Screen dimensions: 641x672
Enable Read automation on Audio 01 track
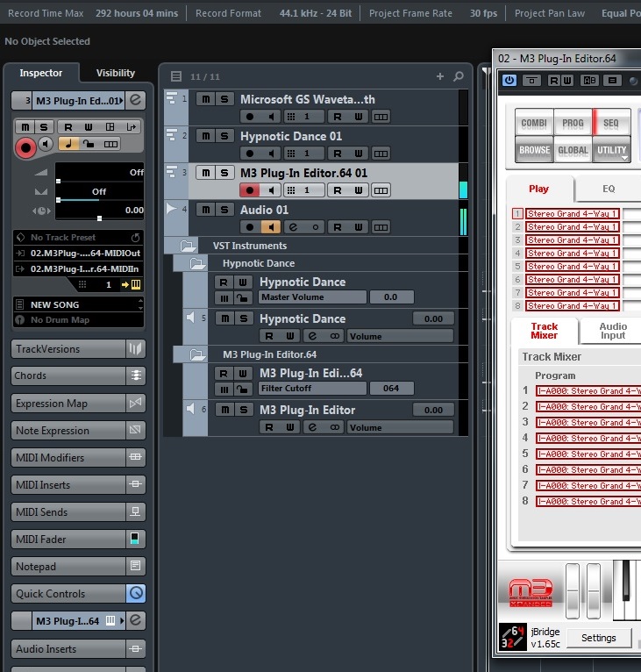(338, 227)
